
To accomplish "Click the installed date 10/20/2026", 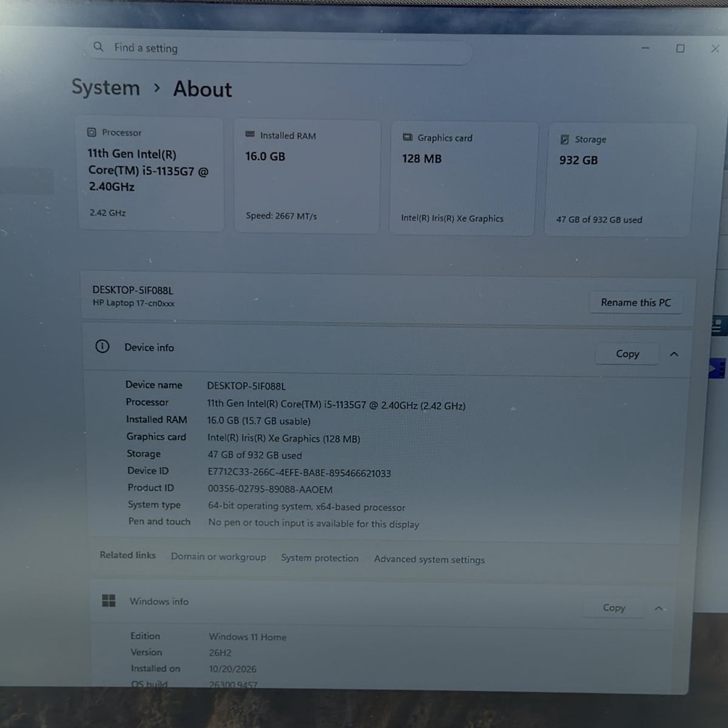I will point(232,669).
